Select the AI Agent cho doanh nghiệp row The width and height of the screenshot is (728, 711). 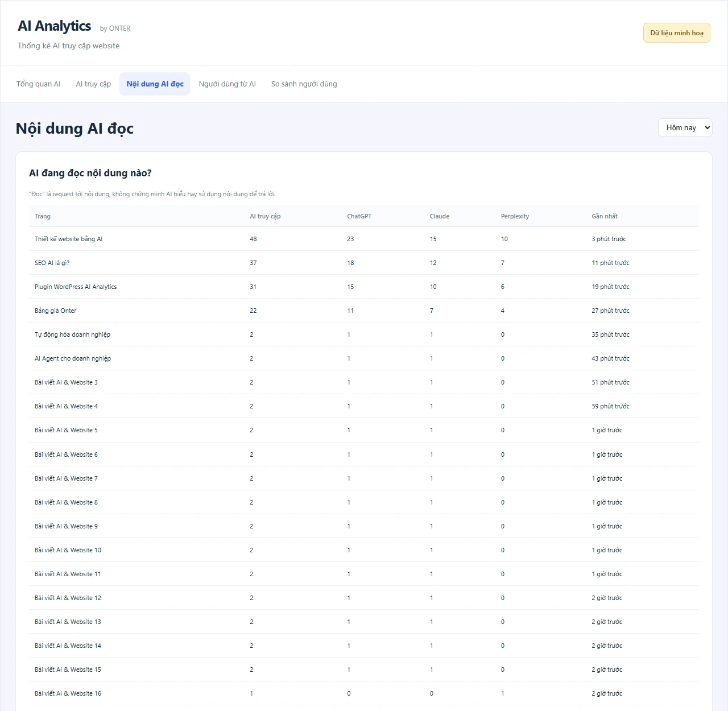tap(364, 358)
